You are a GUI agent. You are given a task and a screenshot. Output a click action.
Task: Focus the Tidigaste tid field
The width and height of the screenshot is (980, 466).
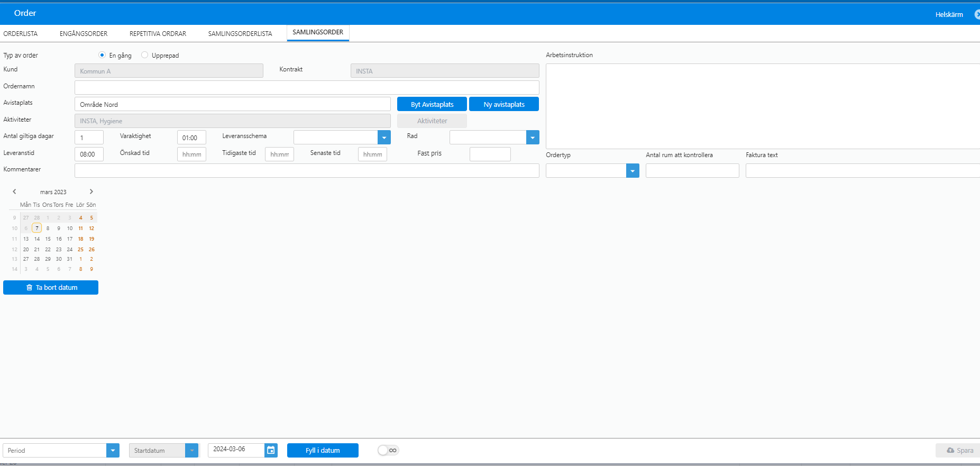point(279,154)
